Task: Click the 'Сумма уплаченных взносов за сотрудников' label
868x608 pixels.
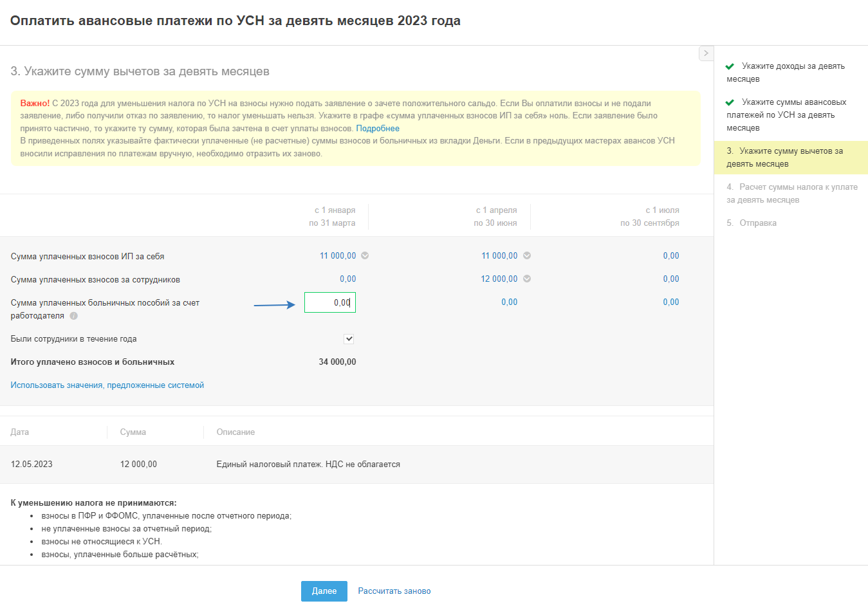Action: click(95, 280)
